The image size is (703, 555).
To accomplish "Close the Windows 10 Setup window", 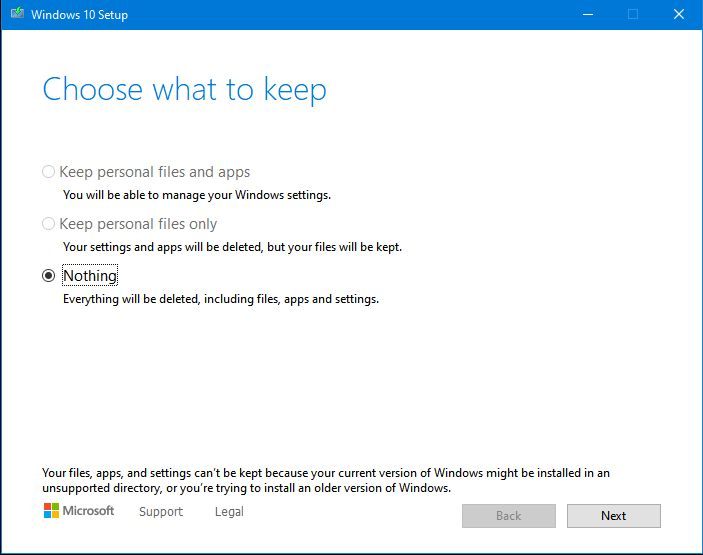I will 679,14.
